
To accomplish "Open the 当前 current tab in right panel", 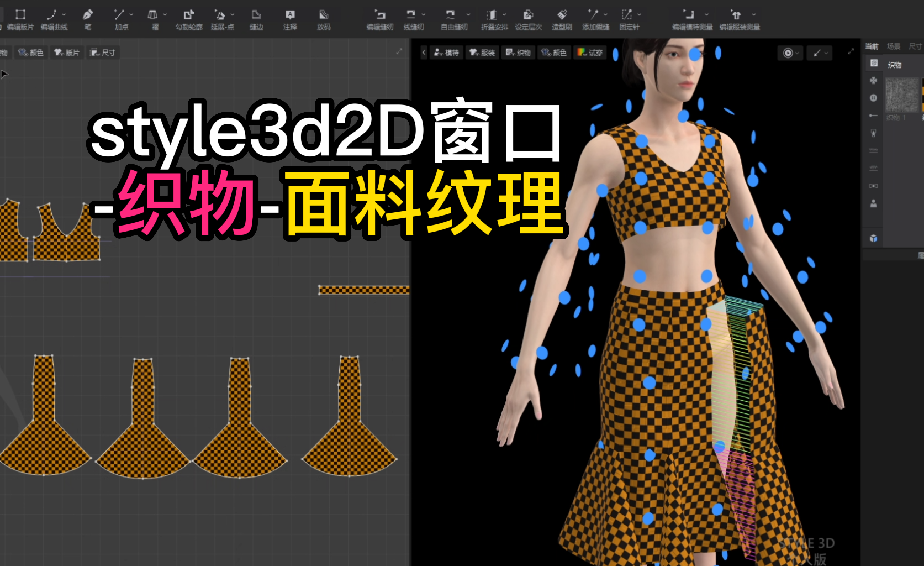I will coord(872,46).
